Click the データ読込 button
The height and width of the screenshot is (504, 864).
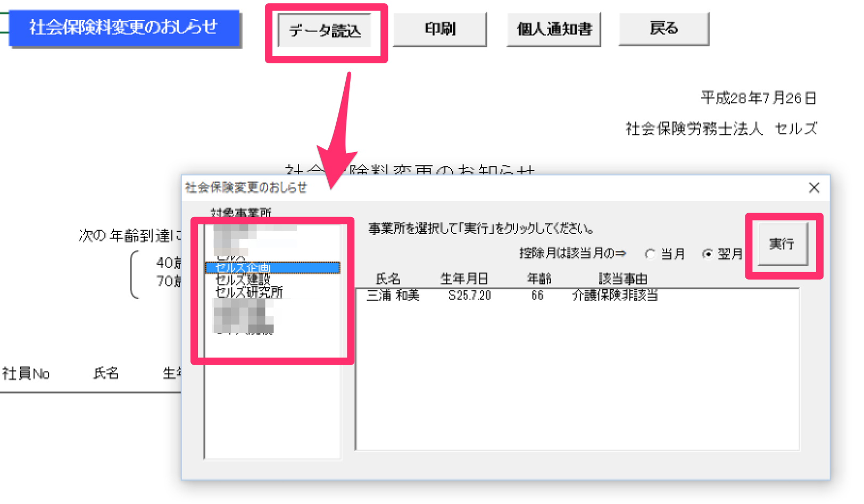[325, 30]
